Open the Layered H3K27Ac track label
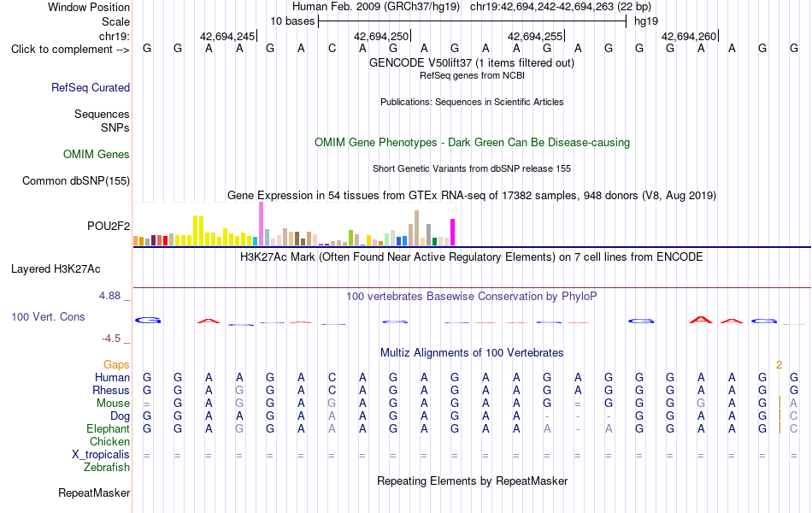812x513 pixels. pos(56,269)
